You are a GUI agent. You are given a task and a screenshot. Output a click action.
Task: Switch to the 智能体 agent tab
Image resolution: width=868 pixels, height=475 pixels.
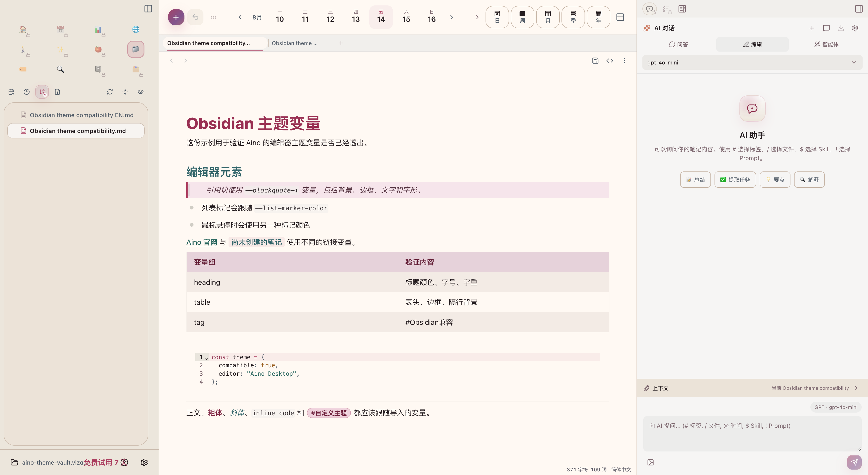tap(826, 45)
